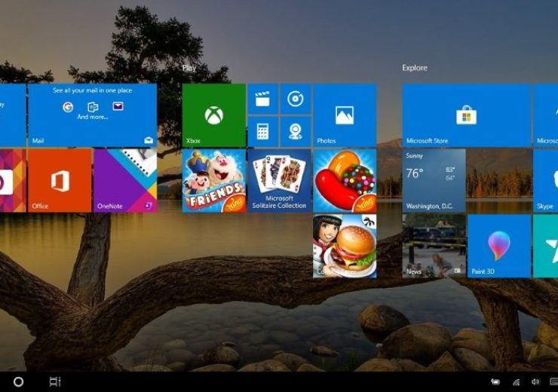
Task: Open the Mail tile
Action: tap(92, 115)
